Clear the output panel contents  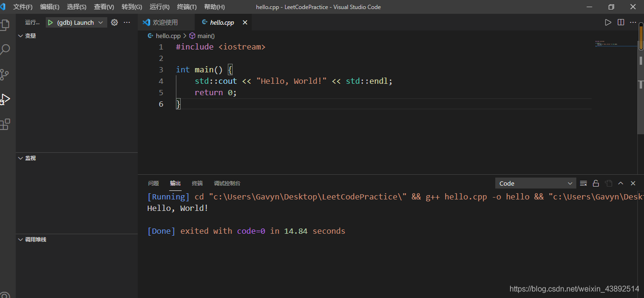tap(583, 183)
